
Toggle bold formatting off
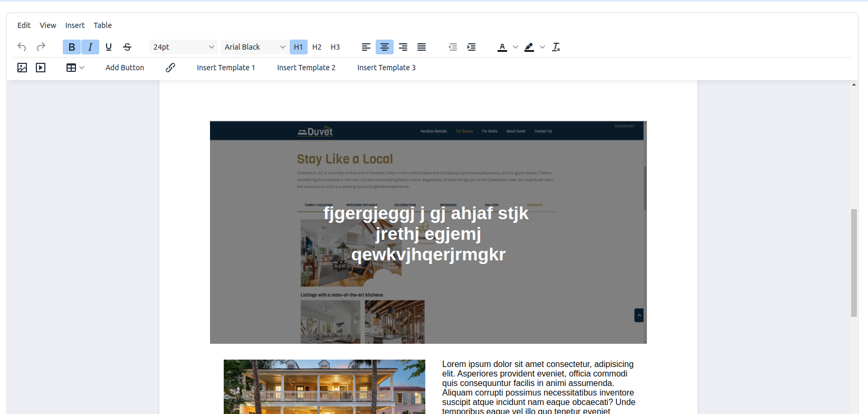click(x=72, y=47)
